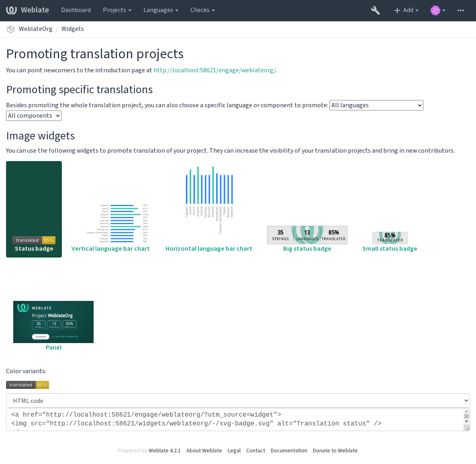Select the Vertical language bar chart widget
Screen dimensions: 476x464
point(110,228)
